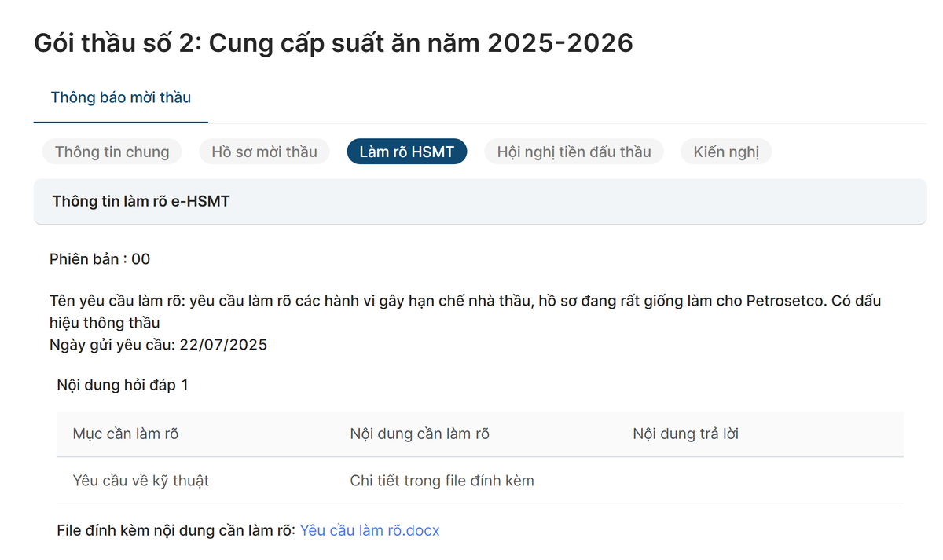The height and width of the screenshot is (560, 943).
Task: Click the "Chi tiết trong file đính kèm" cell
Action: pyautogui.click(x=442, y=480)
